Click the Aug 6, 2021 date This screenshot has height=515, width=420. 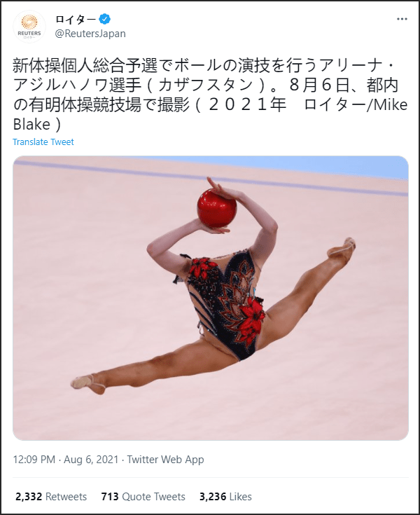(x=91, y=459)
